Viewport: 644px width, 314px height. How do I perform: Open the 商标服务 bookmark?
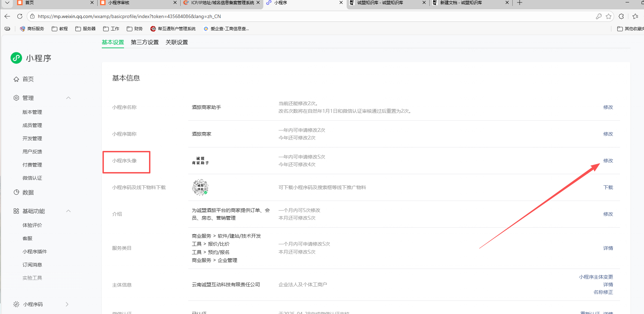(32, 29)
